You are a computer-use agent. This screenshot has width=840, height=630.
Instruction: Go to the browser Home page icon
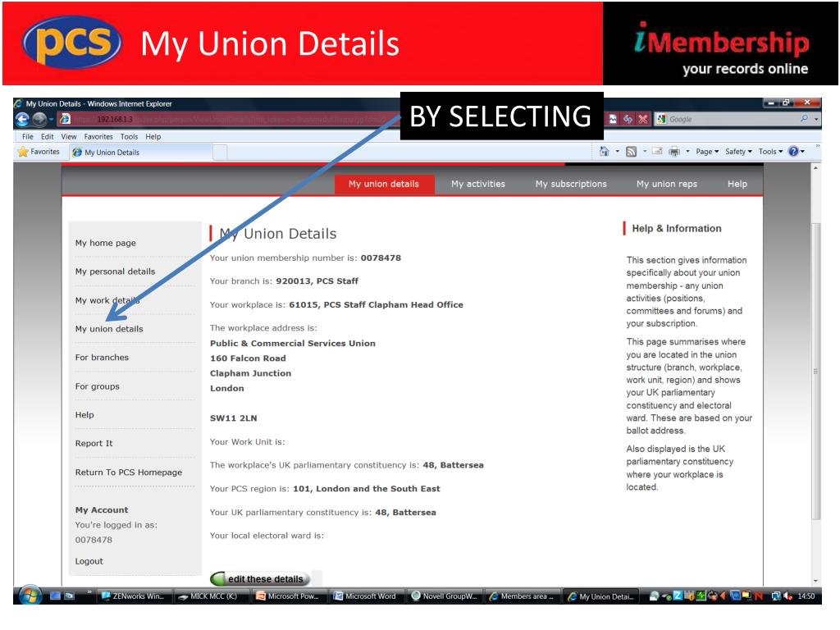tap(604, 152)
